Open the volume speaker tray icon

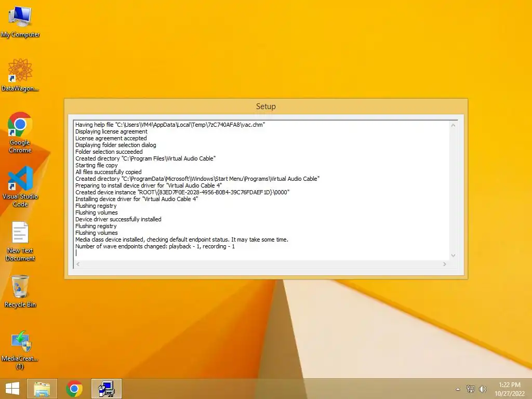coord(483,389)
